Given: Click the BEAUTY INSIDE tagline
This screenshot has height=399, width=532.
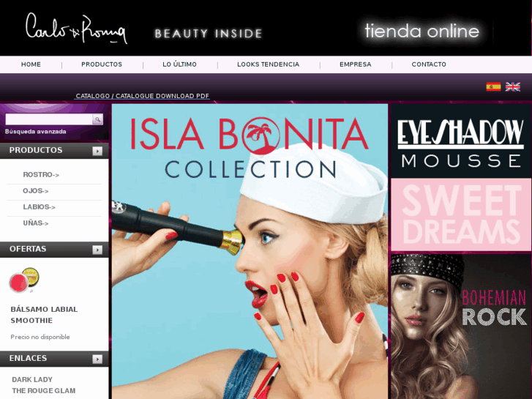Looking at the screenshot, I should (x=209, y=33).
